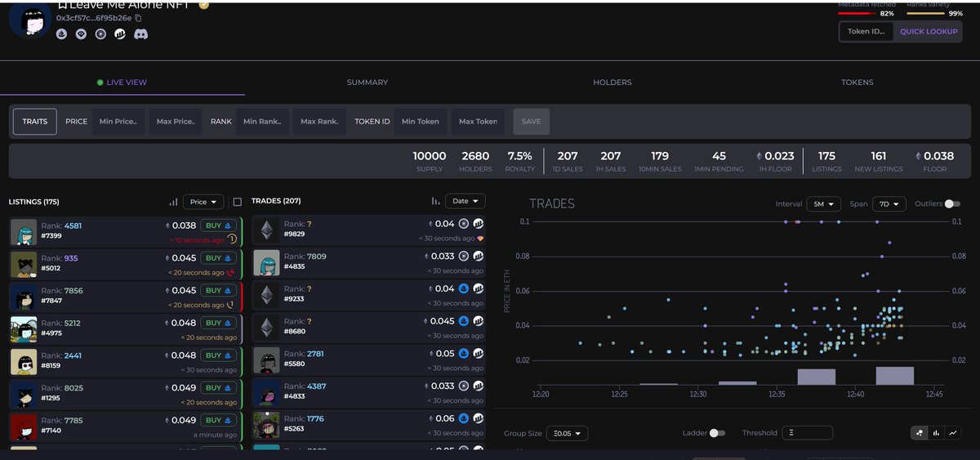Click the pending clock icon on listing #7399
Screen dimensions: 980x460
point(232,239)
